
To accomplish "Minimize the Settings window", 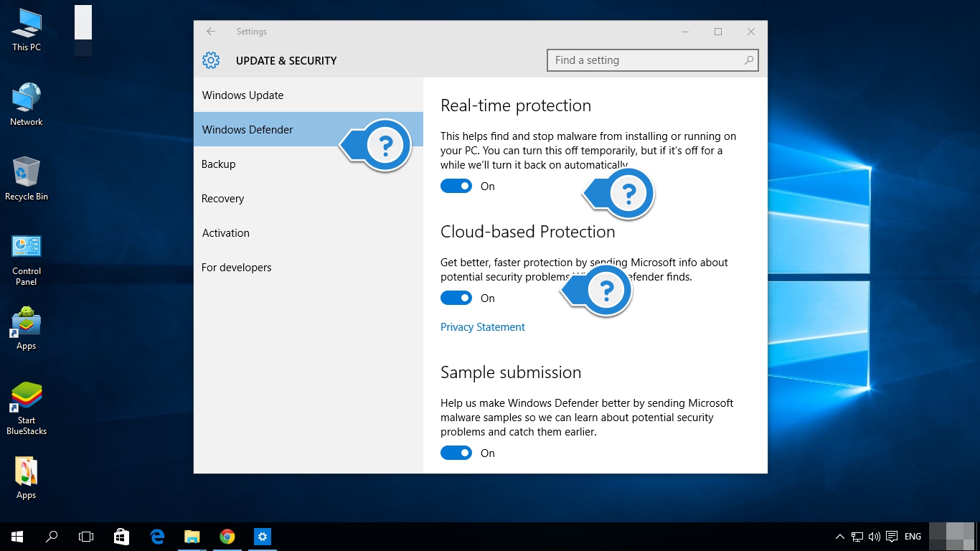I will click(x=685, y=32).
